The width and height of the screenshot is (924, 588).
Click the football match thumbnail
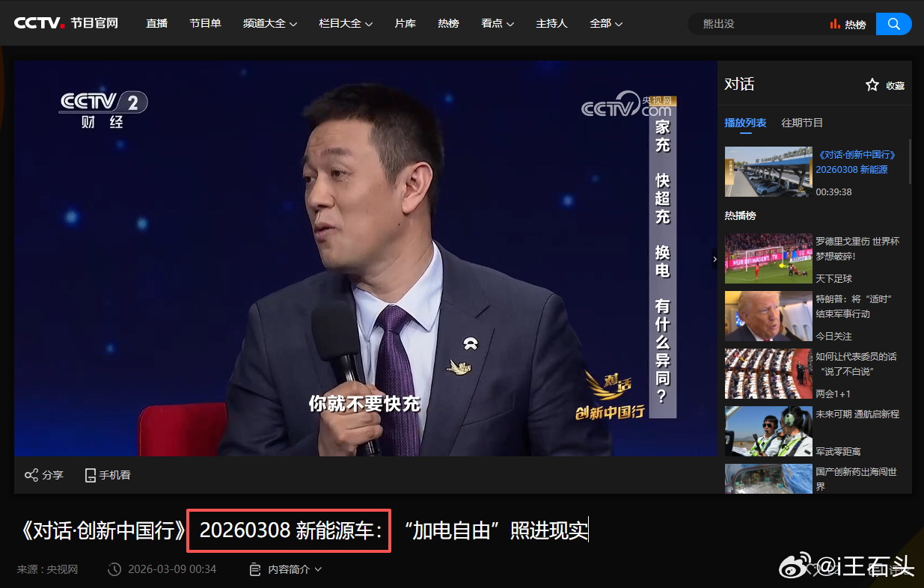[768, 258]
